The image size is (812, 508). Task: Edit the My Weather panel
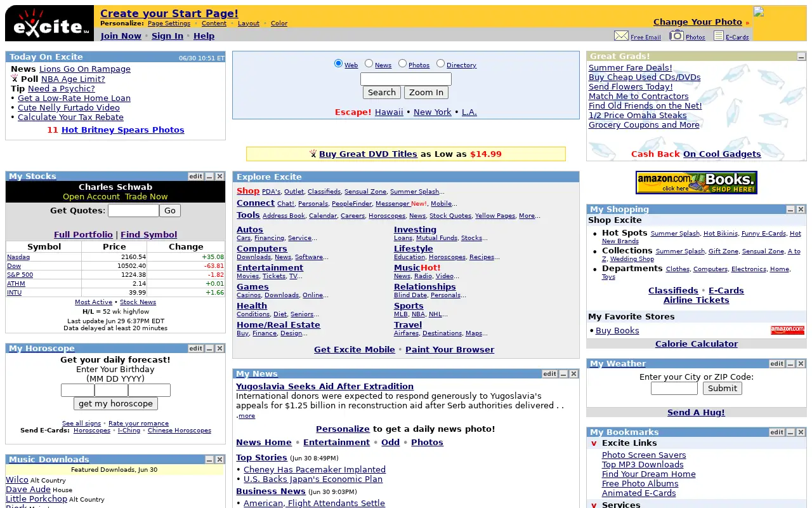tap(777, 364)
